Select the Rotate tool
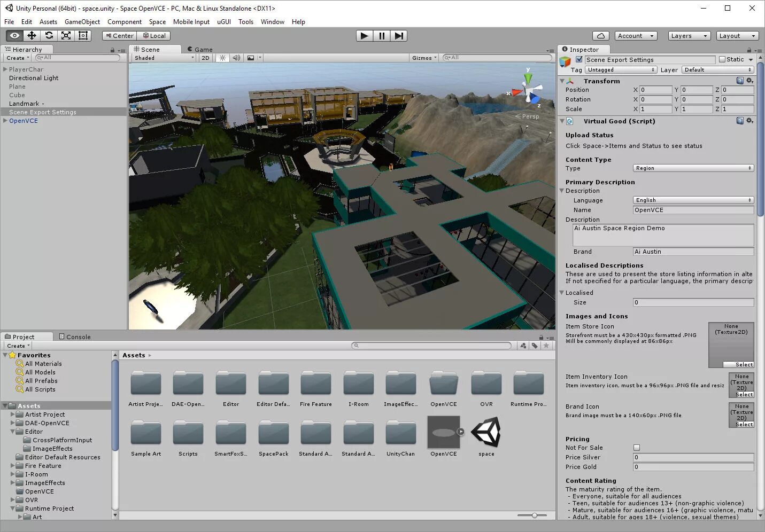The height and width of the screenshot is (532, 765). 49,36
